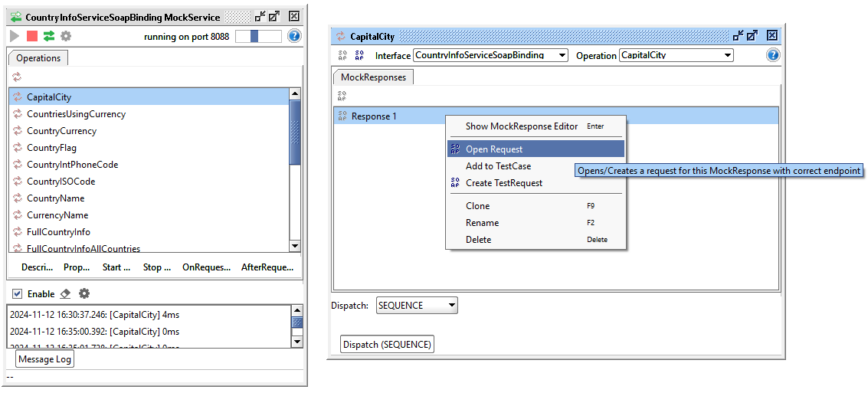Open MockService options gear icon
This screenshot has width=868, height=406.
[66, 36]
